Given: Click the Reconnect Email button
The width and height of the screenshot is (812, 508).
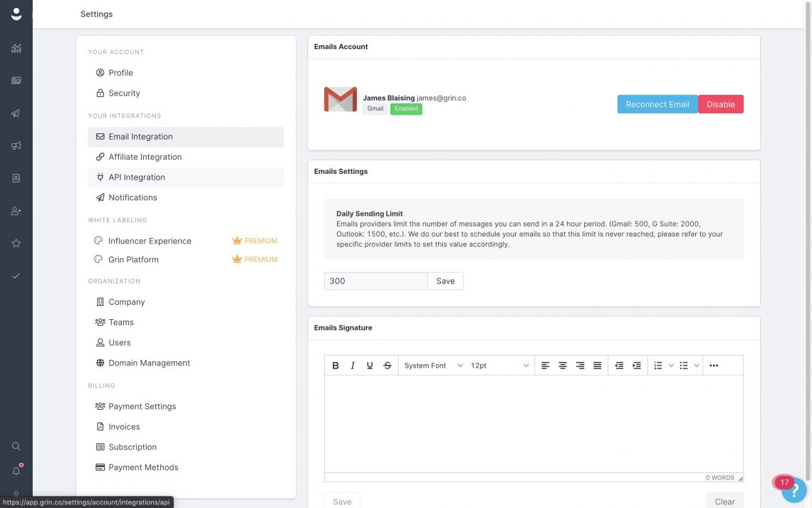Looking at the screenshot, I should coord(657,103).
